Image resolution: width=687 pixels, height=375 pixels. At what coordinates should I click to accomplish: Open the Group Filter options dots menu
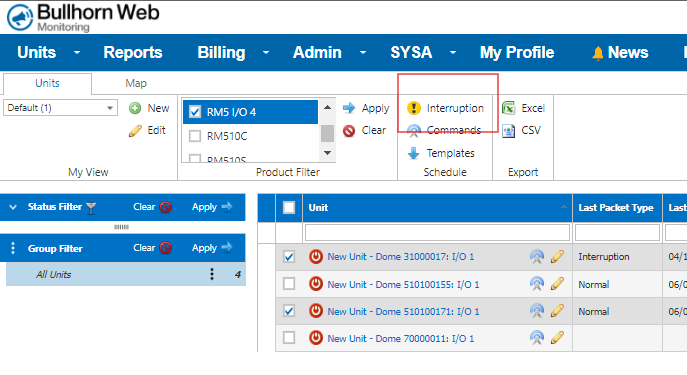tap(13, 248)
